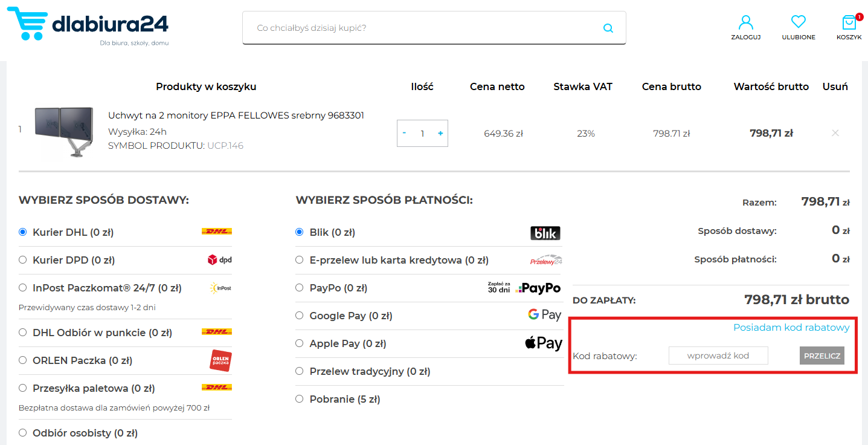Open the Zaloguj user account icon
Image resolution: width=868 pixels, height=445 pixels.
[x=745, y=27]
